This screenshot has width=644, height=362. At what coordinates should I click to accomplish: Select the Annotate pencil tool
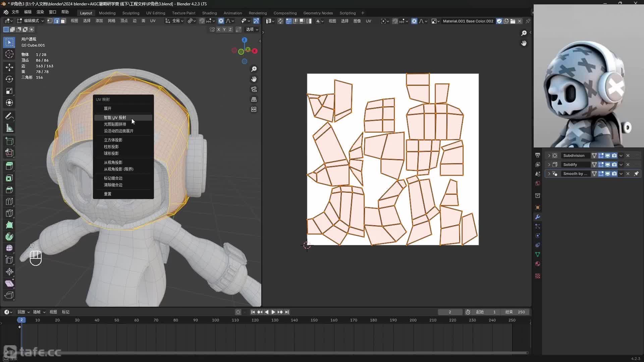click(9, 116)
